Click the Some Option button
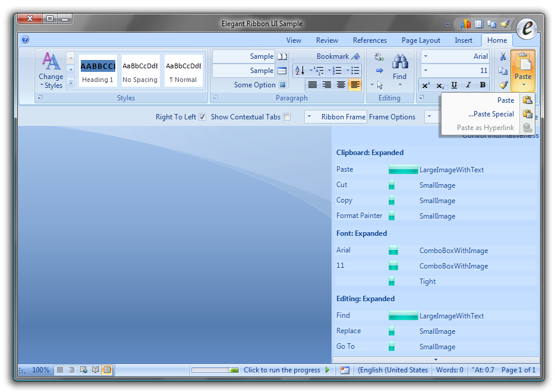The width and height of the screenshot is (555, 392). click(x=260, y=85)
